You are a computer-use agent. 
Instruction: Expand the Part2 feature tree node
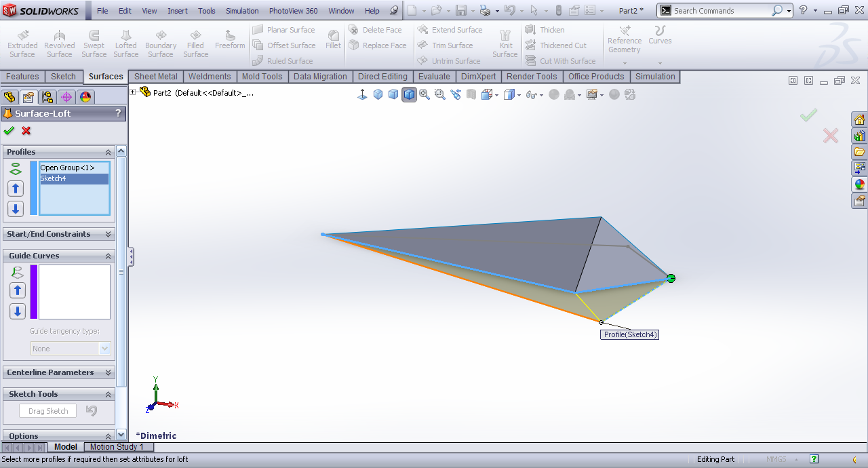click(133, 92)
